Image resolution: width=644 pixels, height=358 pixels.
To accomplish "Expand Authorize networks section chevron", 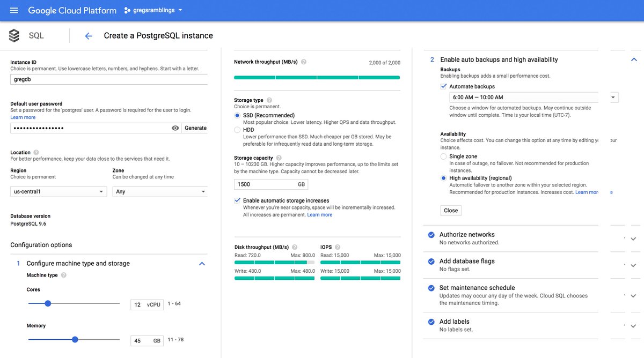I will pos(633,239).
